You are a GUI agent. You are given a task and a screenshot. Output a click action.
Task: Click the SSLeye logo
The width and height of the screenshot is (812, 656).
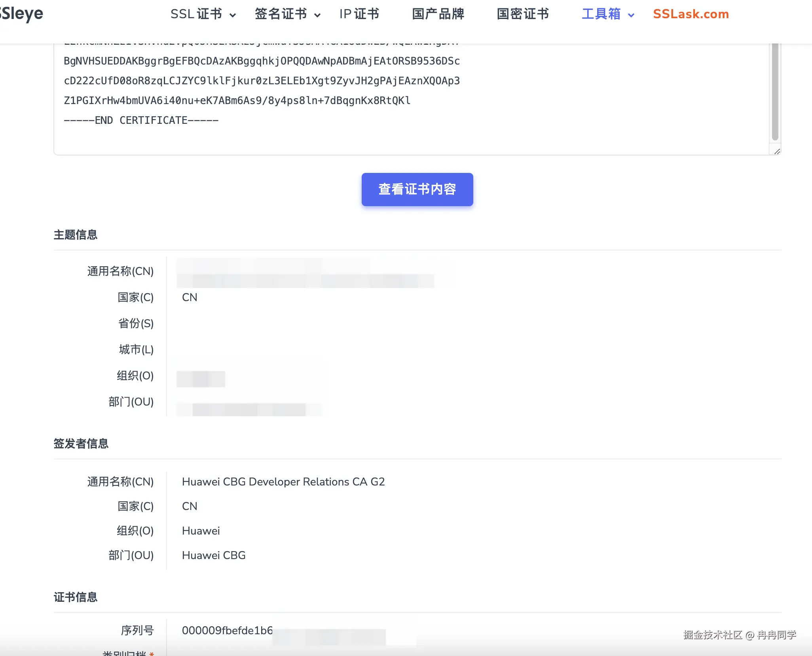(22, 13)
